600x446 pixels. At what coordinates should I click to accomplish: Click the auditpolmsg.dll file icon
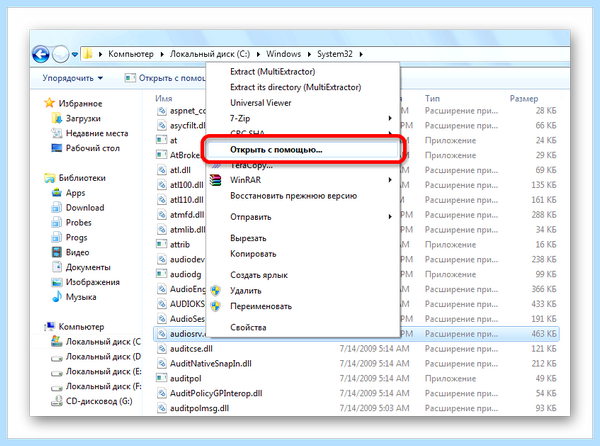pos(161,408)
